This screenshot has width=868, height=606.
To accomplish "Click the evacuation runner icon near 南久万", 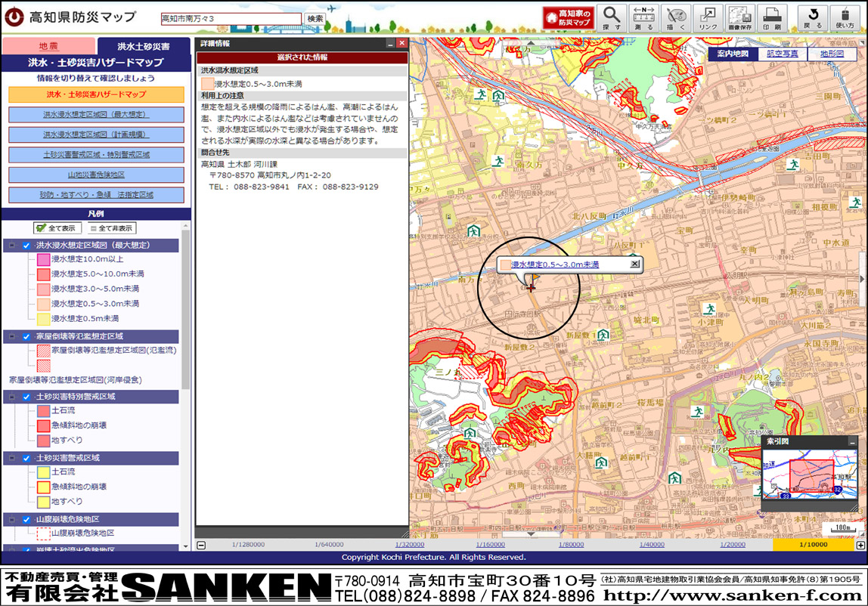I will pyautogui.click(x=499, y=161).
